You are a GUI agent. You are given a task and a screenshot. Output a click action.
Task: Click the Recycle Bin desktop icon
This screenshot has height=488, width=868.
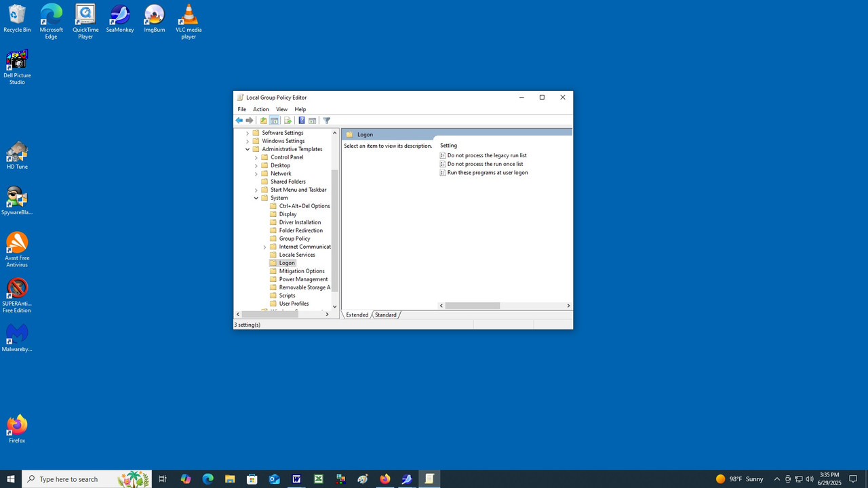click(17, 19)
